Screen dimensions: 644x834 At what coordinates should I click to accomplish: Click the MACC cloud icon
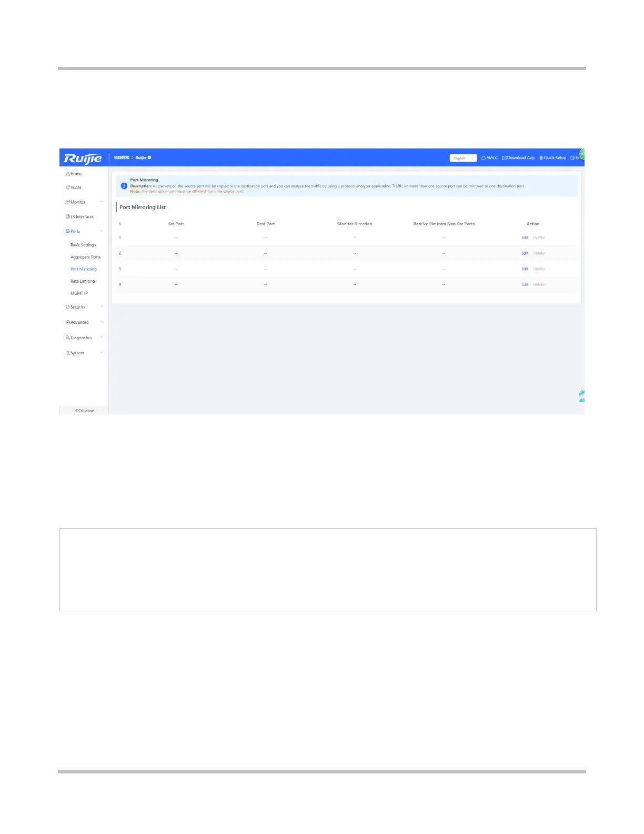pyautogui.click(x=484, y=158)
